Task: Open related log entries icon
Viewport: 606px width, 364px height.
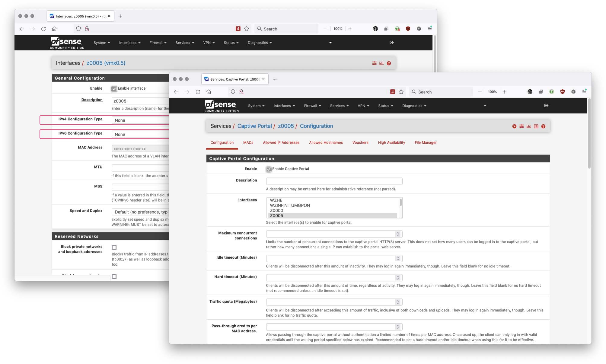Action: [x=536, y=126]
